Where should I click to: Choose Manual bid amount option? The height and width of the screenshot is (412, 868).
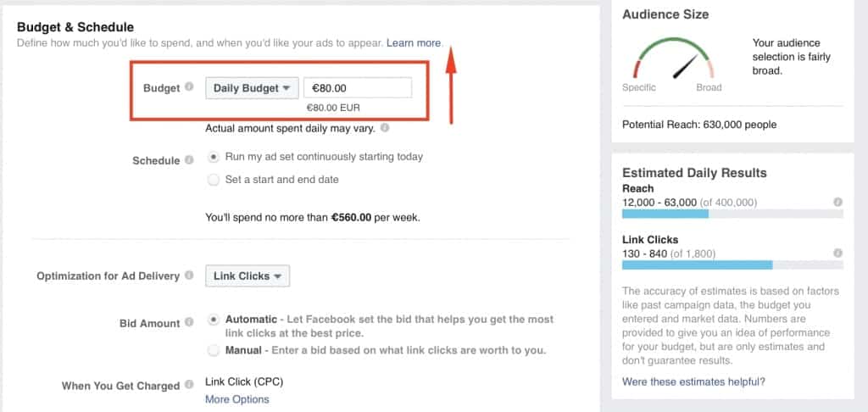tap(214, 349)
